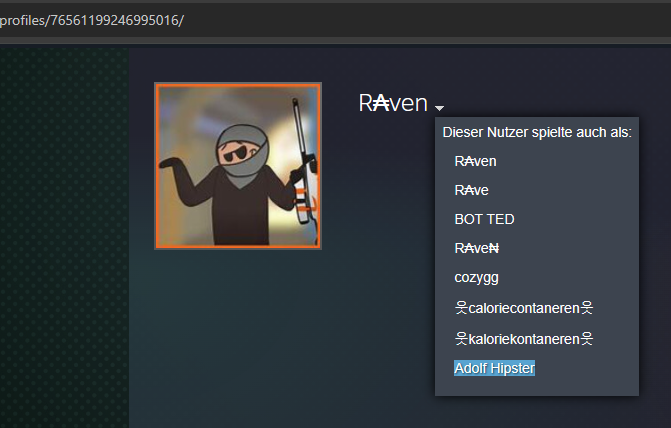Select the "R₳ve" alias entry
Image resolution: width=671 pixels, height=428 pixels.
471,189
